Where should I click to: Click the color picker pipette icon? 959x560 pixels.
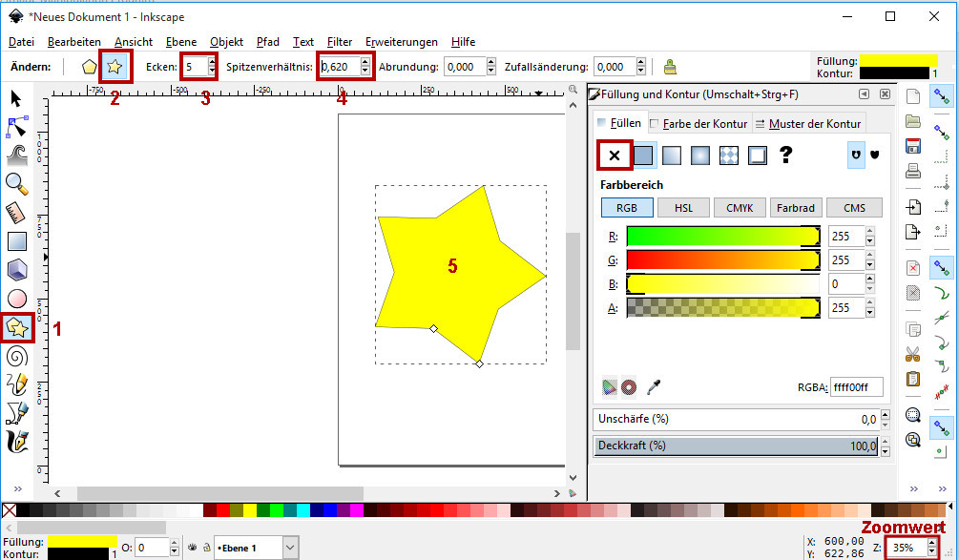point(655,386)
